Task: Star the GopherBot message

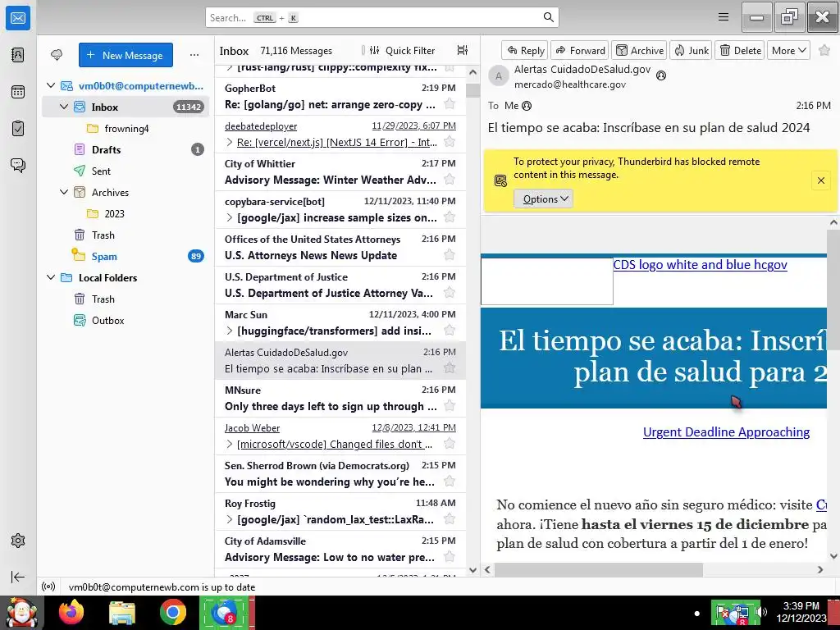Action: [x=450, y=104]
